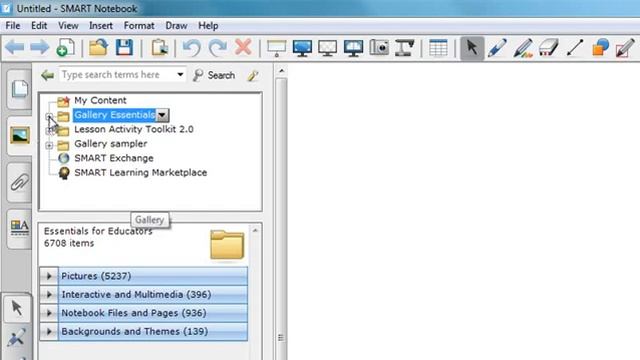Screen dimensions: 640x360
Task: Select Lesson Activity Toolkit 2.0 folder
Action: tap(133, 129)
